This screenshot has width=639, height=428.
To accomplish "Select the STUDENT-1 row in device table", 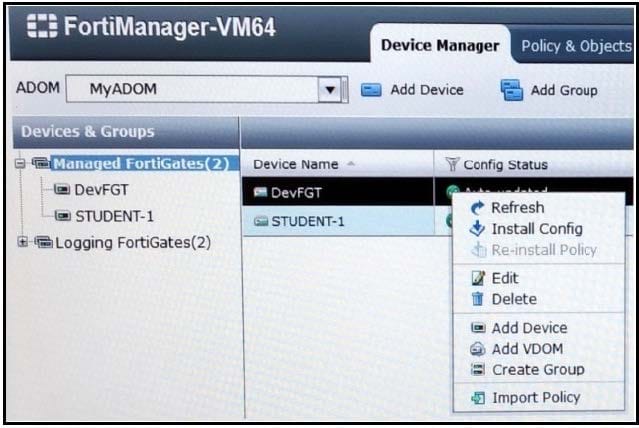I will tap(338, 221).
